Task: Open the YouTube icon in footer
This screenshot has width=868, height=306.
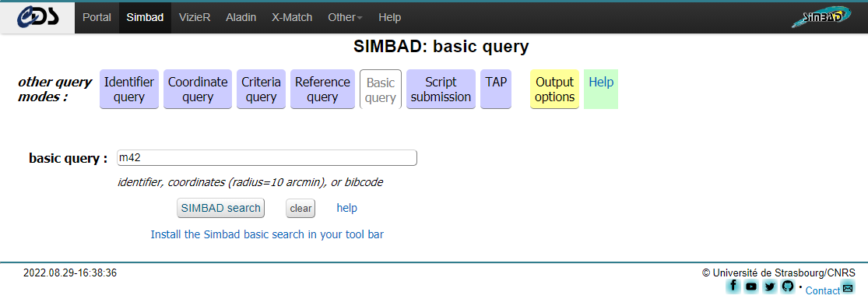Action: tap(751, 286)
